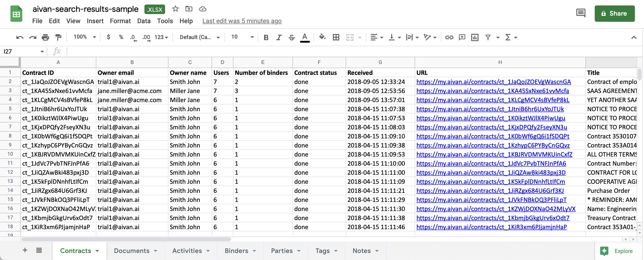Screen dimensions: 644x260
Task: Create a filter icon
Action: point(488,37)
